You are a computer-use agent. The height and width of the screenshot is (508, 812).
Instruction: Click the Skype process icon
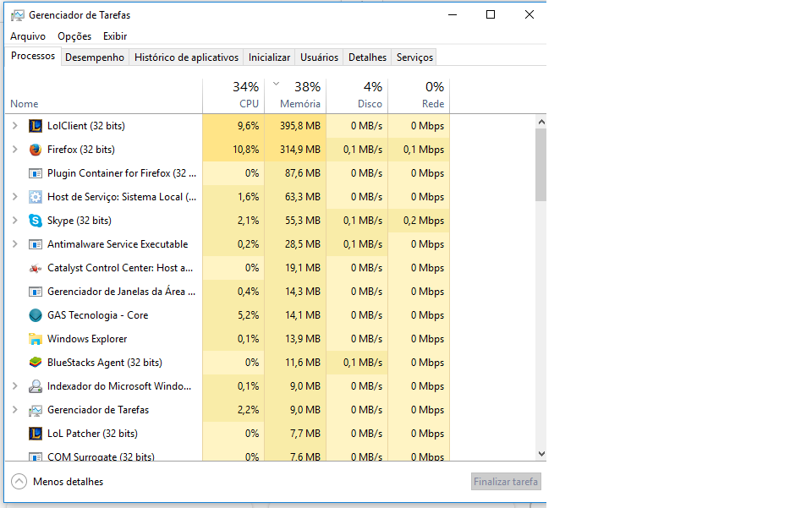[36, 221]
